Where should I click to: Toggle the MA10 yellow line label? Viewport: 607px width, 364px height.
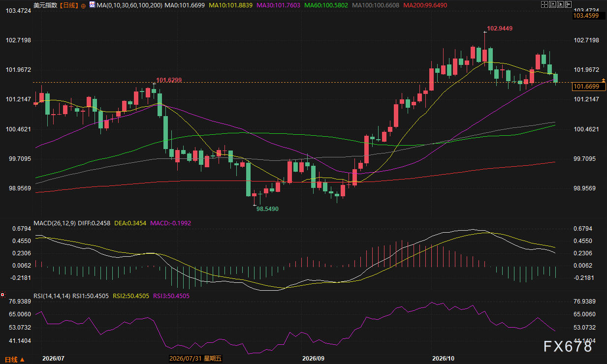(230, 5)
